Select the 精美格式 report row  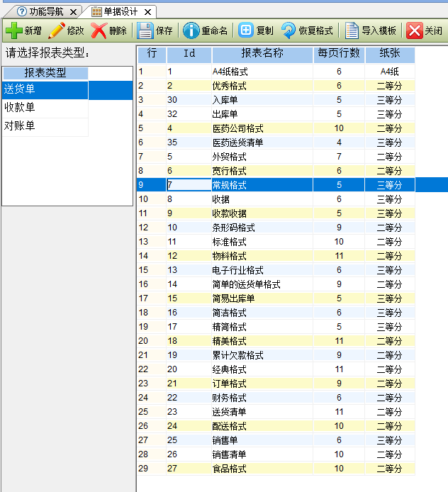pyautogui.click(x=276, y=341)
